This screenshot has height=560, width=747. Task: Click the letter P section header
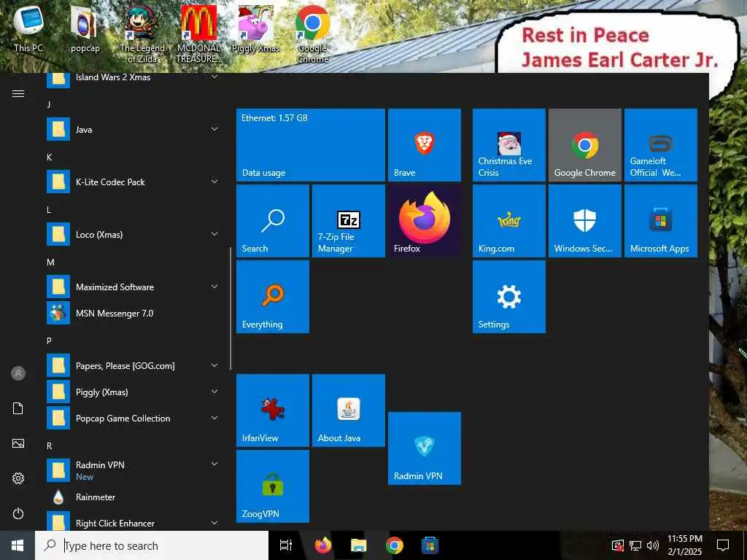tap(49, 341)
